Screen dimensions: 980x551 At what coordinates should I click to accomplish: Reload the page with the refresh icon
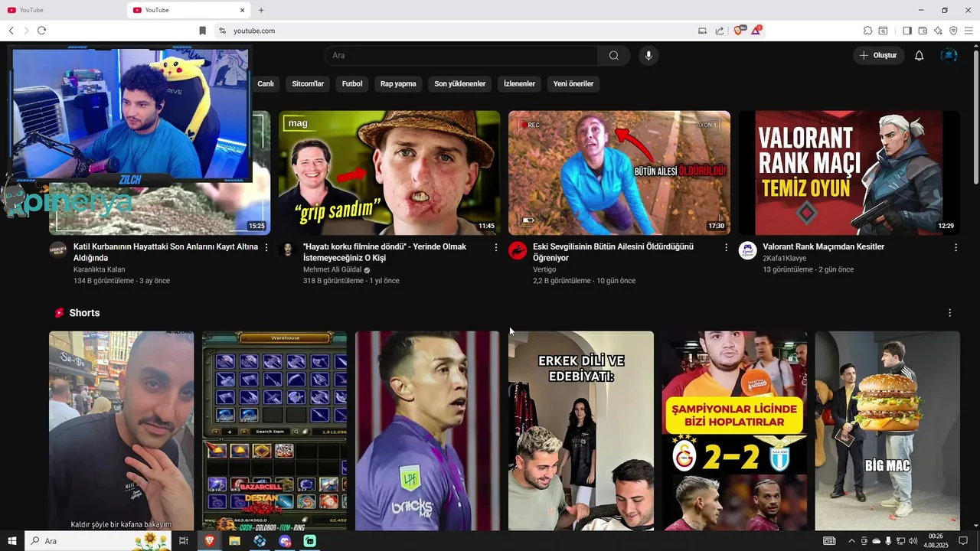tap(41, 31)
